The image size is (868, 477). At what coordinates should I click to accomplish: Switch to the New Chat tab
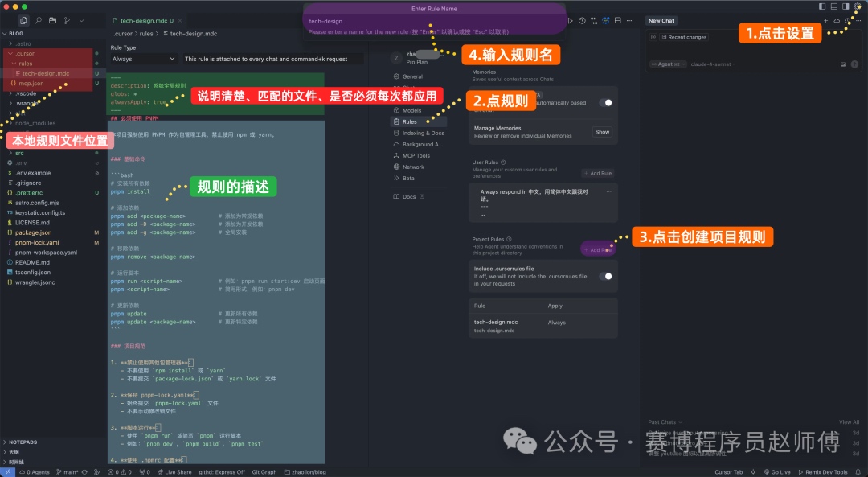(x=661, y=20)
